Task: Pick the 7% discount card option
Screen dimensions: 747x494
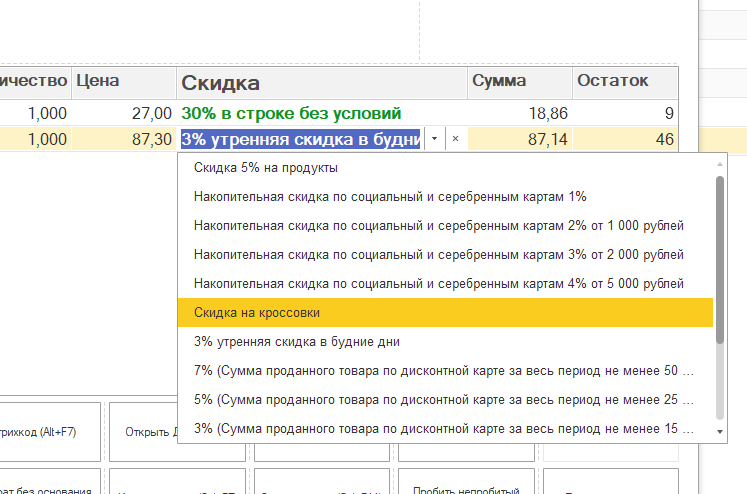Action: 445,371
